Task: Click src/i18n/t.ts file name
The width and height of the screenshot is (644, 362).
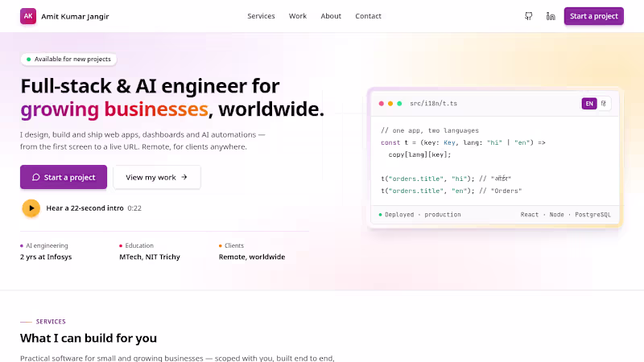Action: point(433,104)
